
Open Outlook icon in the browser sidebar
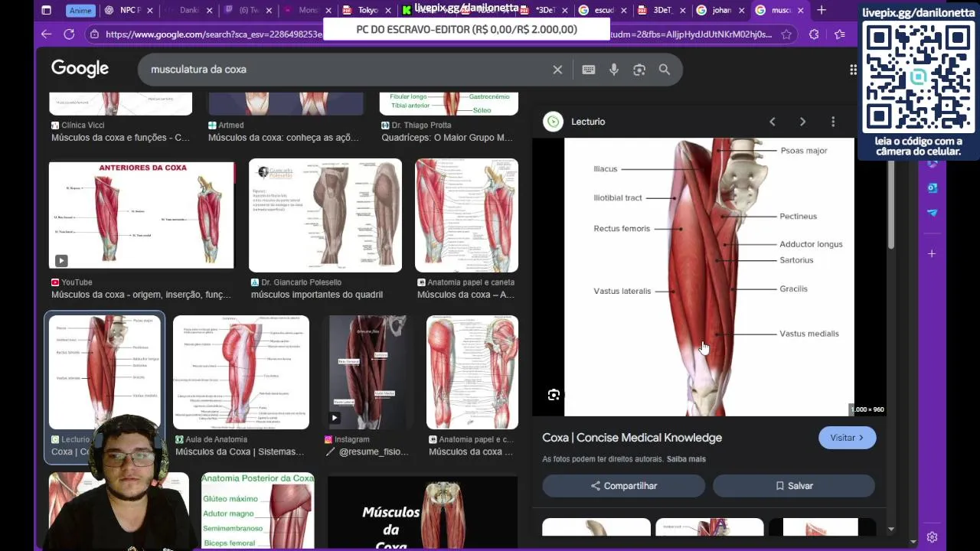(932, 187)
